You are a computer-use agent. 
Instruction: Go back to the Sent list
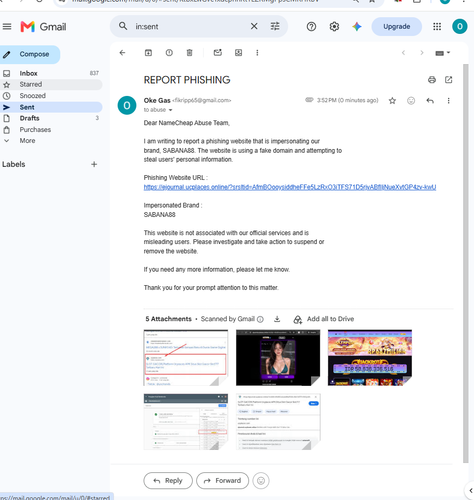[x=122, y=53]
